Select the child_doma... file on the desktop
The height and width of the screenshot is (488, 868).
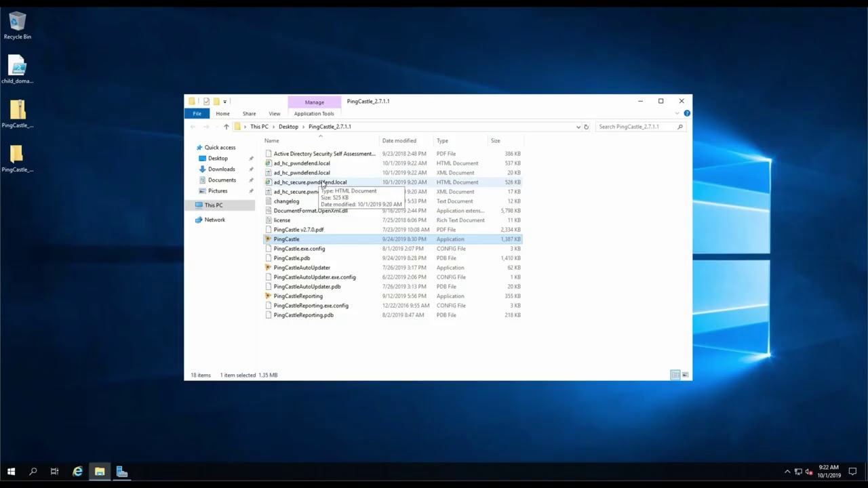point(18,70)
